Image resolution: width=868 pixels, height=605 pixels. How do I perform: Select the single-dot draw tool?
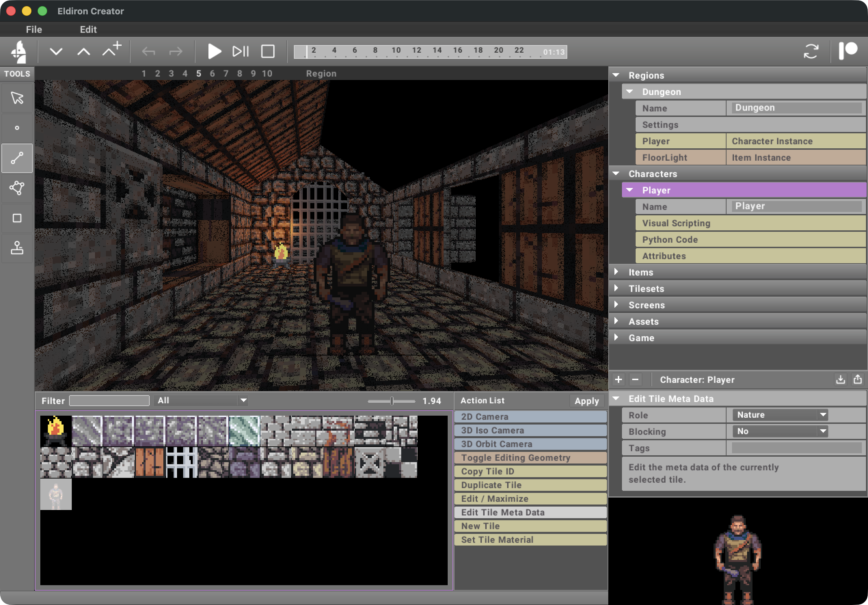(17, 127)
